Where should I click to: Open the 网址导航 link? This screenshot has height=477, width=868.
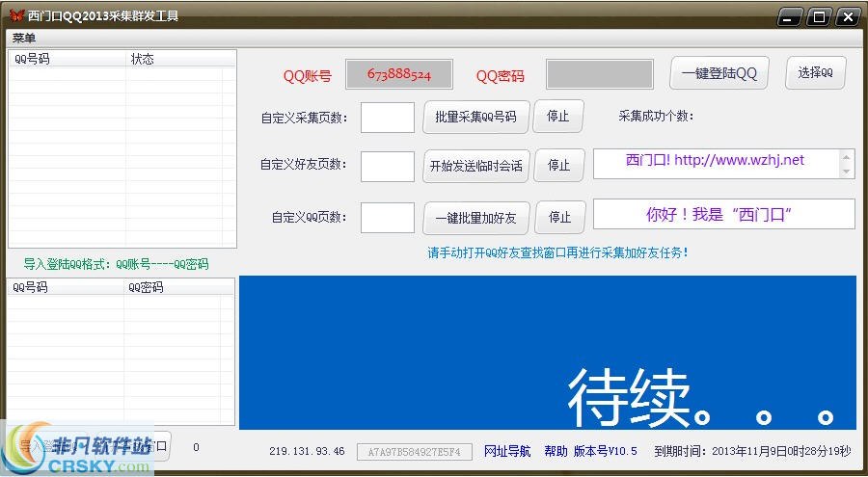coord(507,451)
